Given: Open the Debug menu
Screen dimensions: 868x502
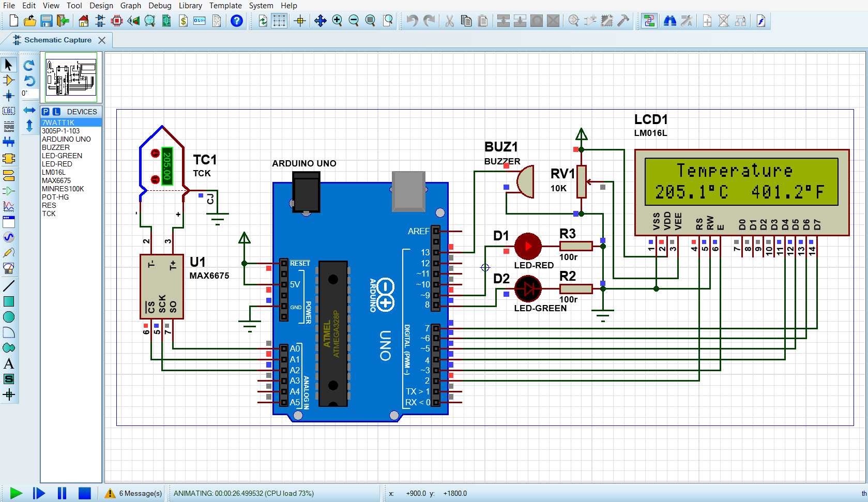Looking at the screenshot, I should (159, 6).
